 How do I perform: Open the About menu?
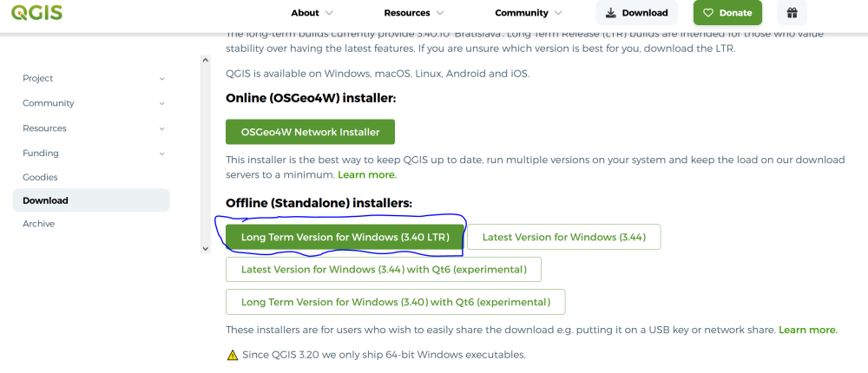[x=312, y=13]
